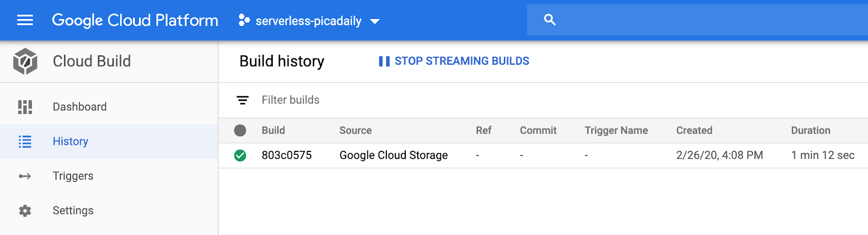
Task: Click the Cloud Build hexagon logo
Action: 25,61
